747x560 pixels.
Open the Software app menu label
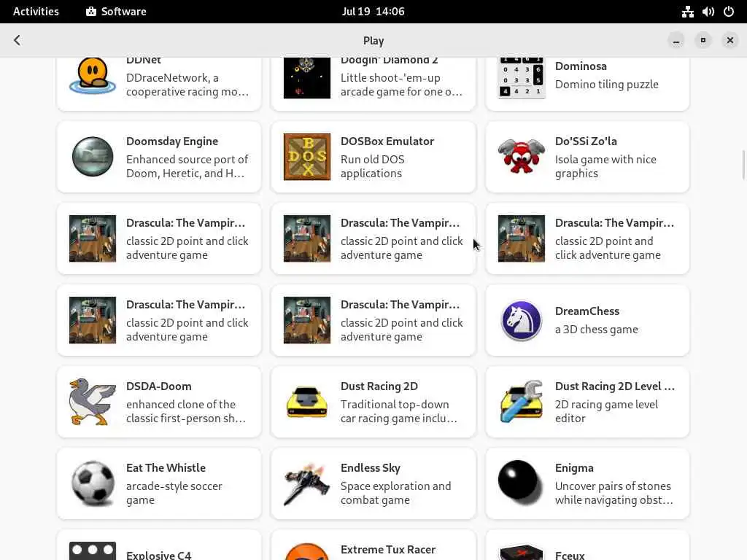click(123, 12)
